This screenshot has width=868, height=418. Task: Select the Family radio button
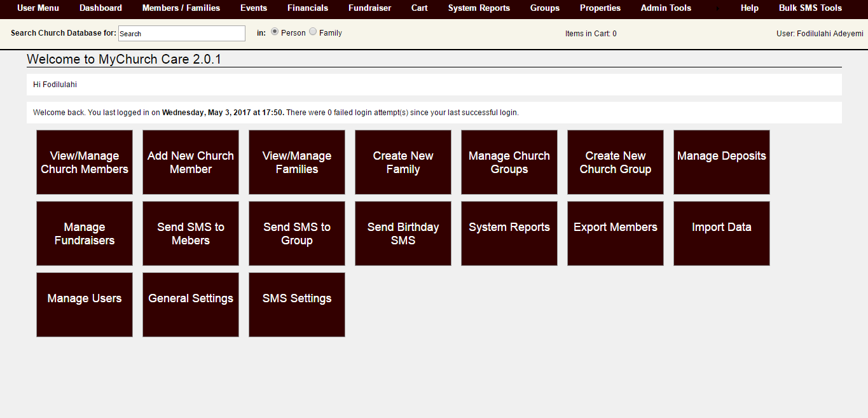pos(313,32)
